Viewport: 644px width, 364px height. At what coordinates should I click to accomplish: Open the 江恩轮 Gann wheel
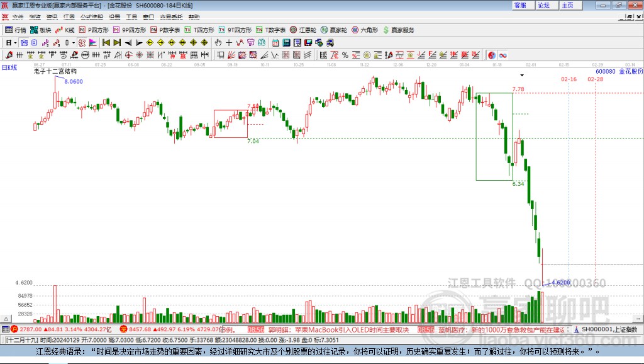point(303,30)
